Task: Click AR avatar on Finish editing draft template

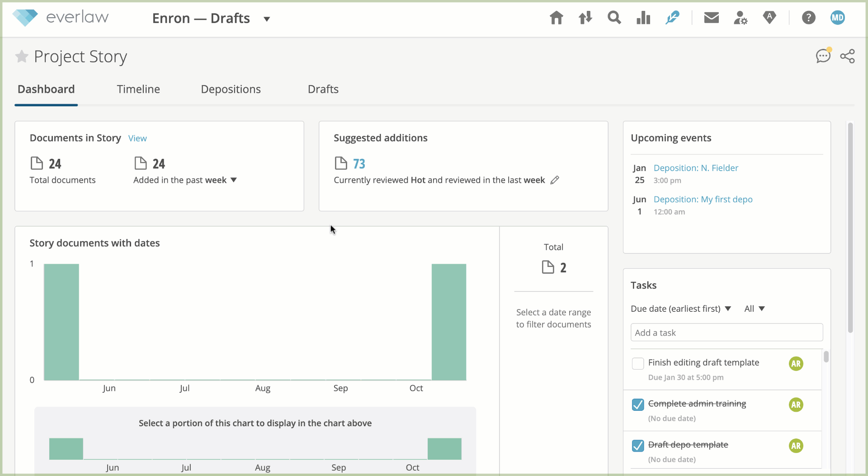Action: pyautogui.click(x=796, y=363)
